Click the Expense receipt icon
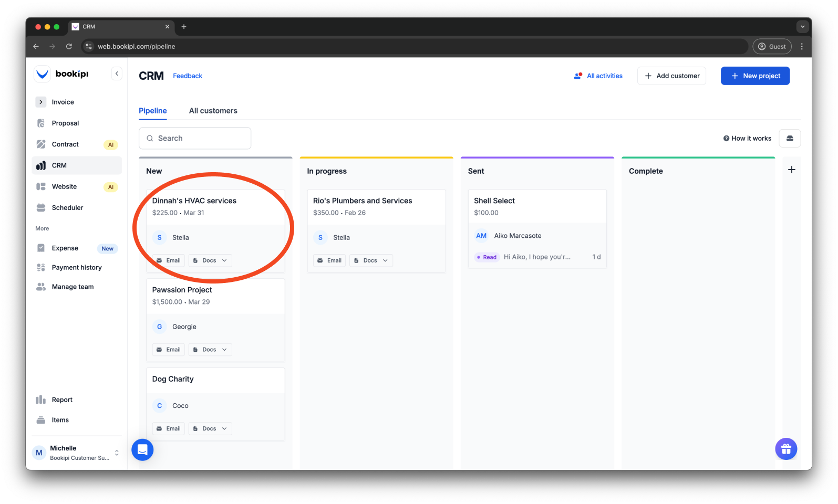 point(41,248)
